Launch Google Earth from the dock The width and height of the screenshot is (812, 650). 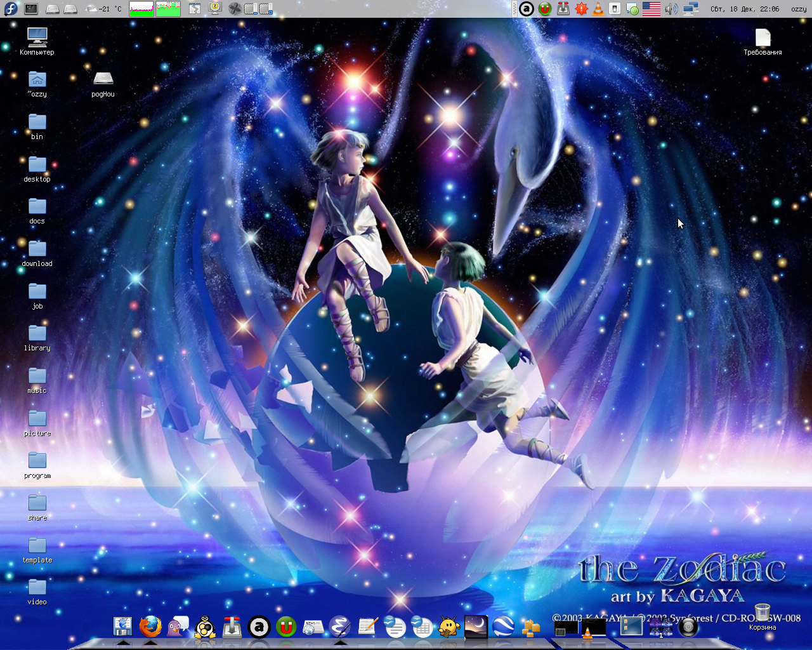pos(504,627)
